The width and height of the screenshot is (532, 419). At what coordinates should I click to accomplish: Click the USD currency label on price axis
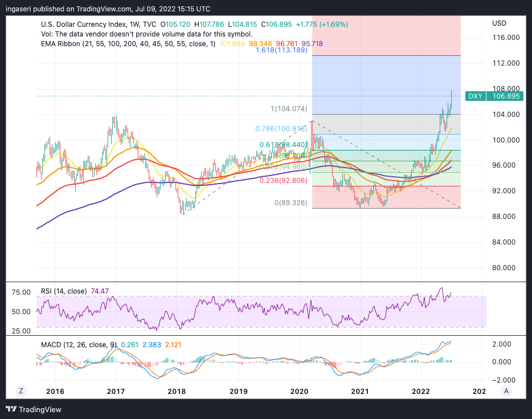pos(499,23)
